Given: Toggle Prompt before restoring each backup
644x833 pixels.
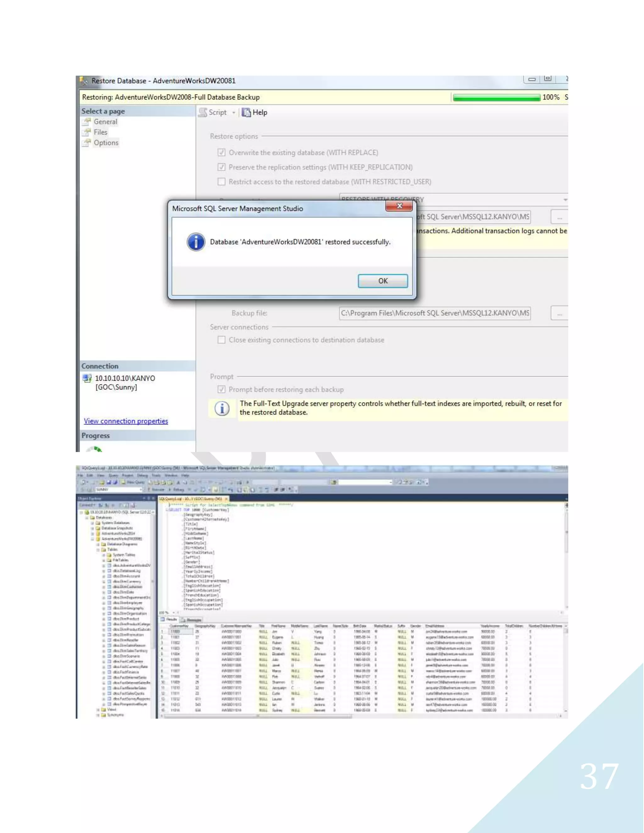Looking at the screenshot, I should (x=221, y=389).
